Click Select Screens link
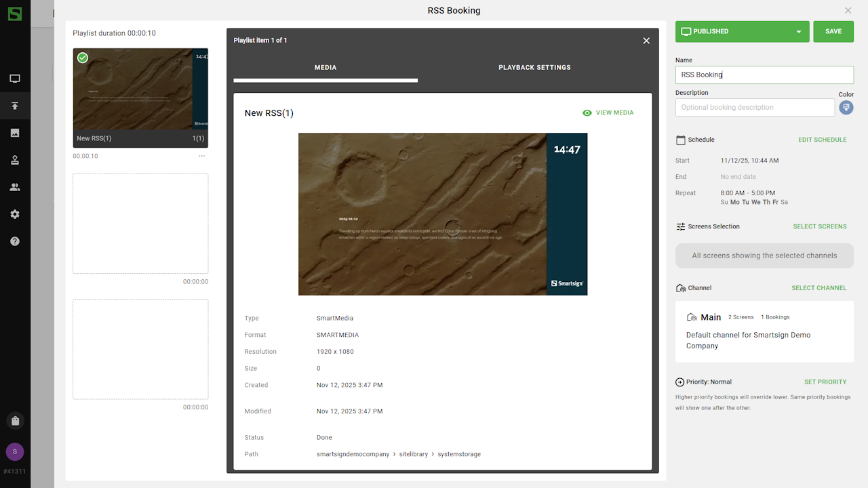This screenshot has width=868, height=488. (x=819, y=226)
